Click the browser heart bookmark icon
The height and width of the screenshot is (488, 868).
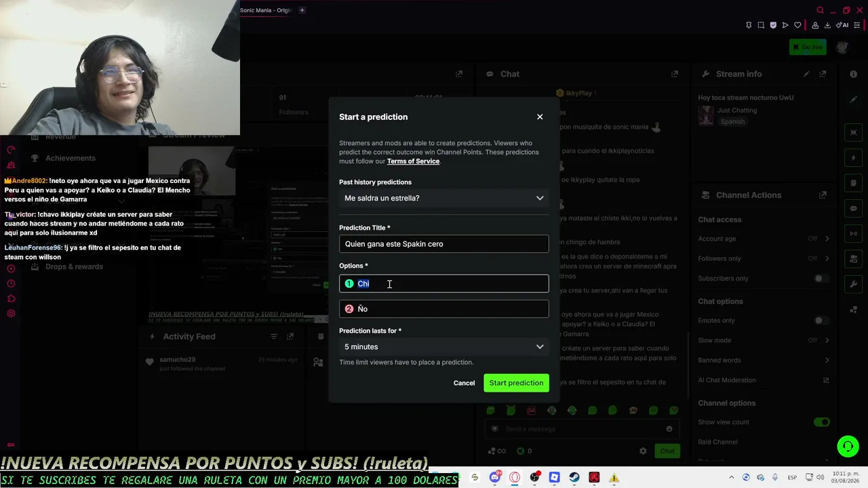coord(797,25)
